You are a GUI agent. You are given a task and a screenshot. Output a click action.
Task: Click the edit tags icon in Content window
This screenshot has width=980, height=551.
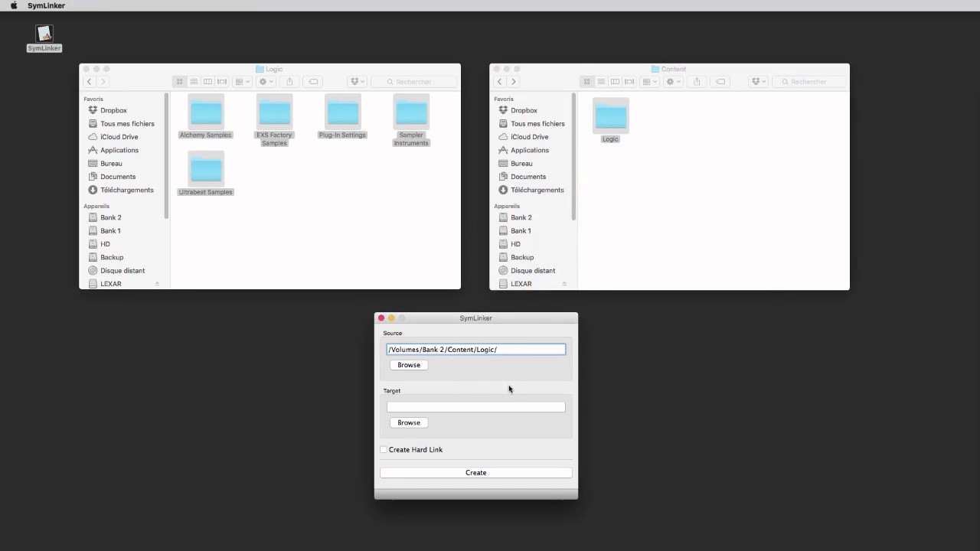click(x=720, y=82)
